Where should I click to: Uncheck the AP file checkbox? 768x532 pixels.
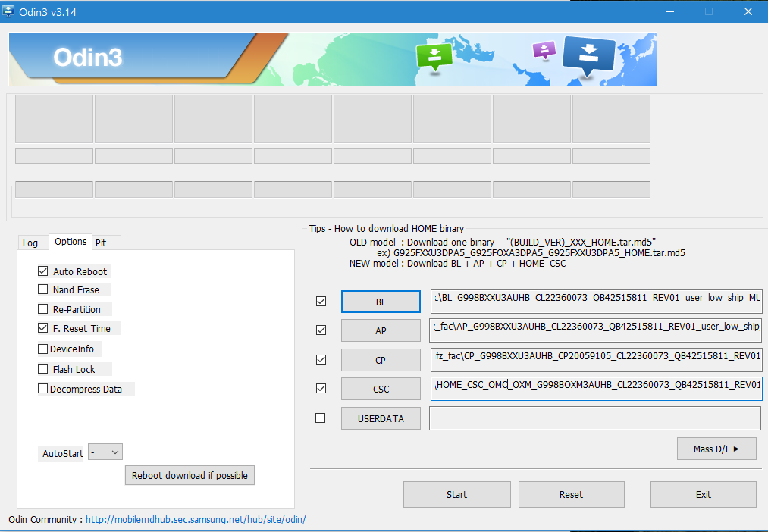321,330
